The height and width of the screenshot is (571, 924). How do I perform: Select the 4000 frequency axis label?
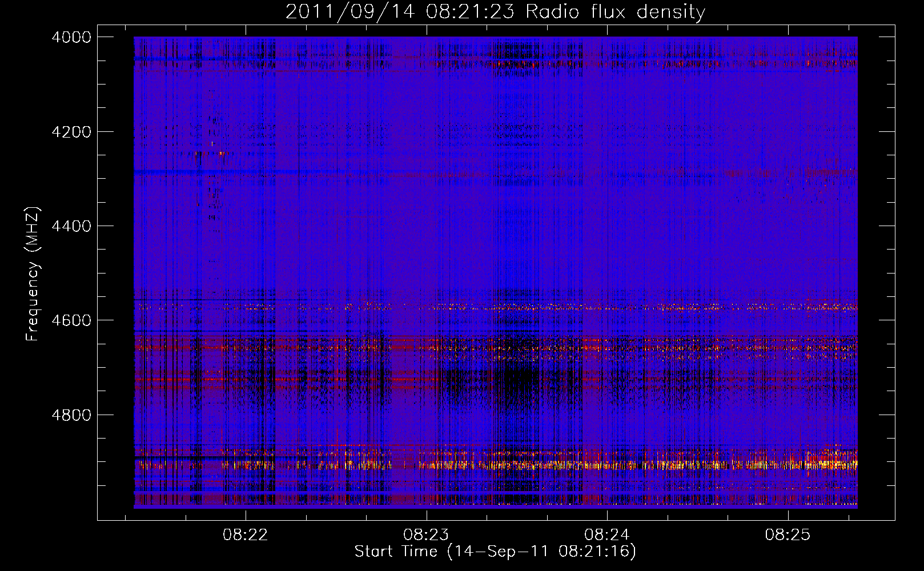pos(71,37)
